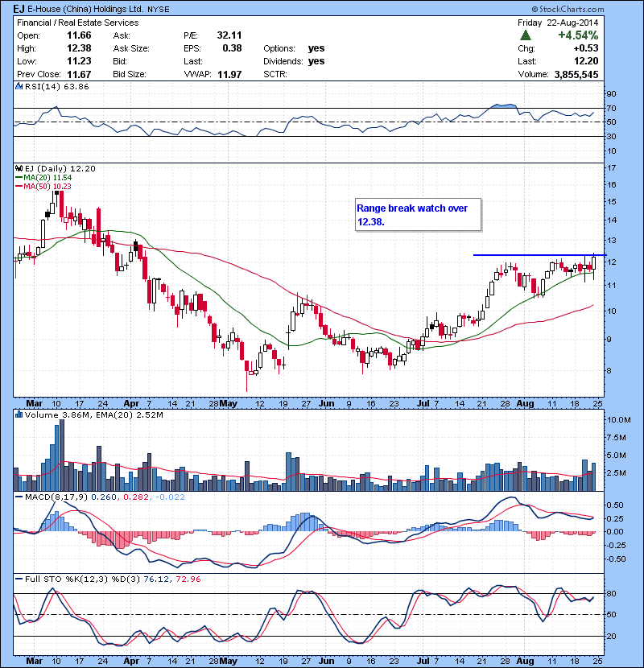Click the Open value 11.66

pos(79,35)
